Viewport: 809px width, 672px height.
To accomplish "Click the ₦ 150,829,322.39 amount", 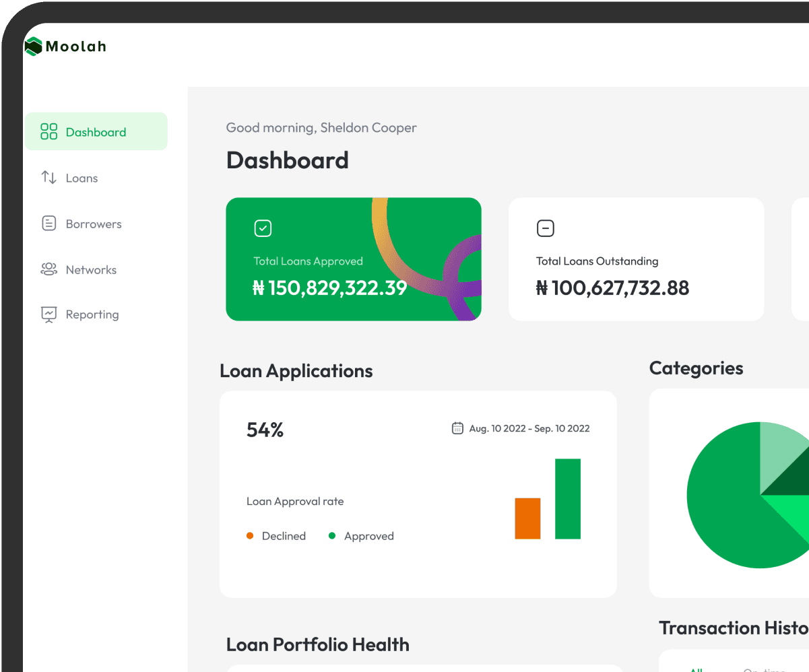I will 329,288.
